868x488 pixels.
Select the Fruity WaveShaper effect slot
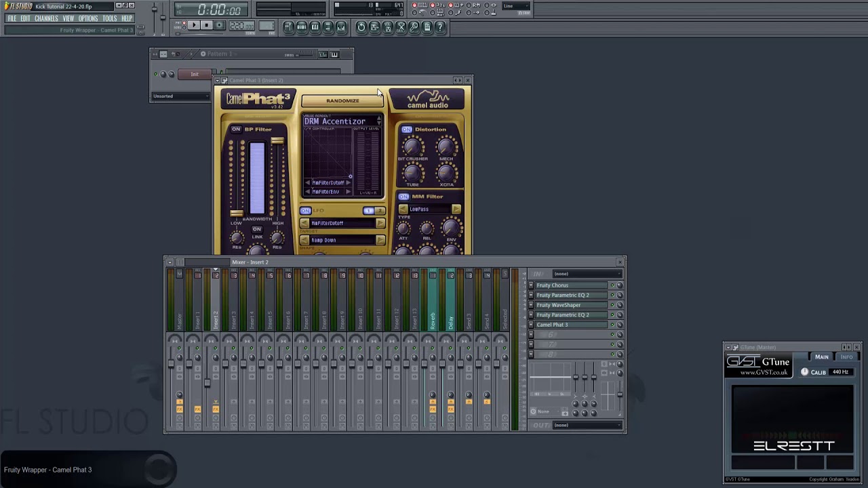(x=571, y=305)
